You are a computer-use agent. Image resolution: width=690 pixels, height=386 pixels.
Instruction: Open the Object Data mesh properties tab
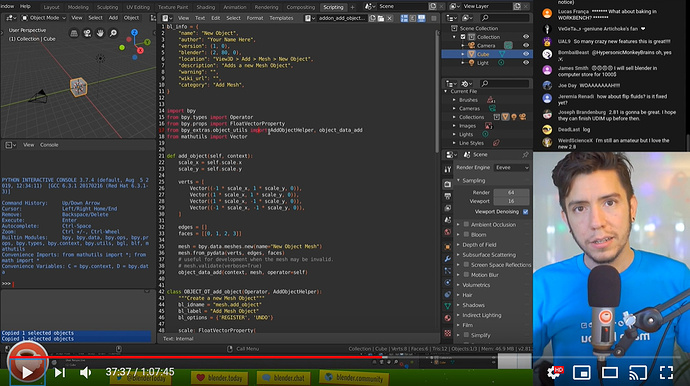pos(448,306)
